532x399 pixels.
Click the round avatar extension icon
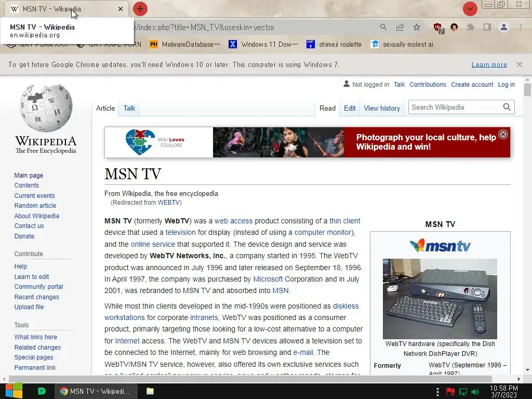point(454,27)
